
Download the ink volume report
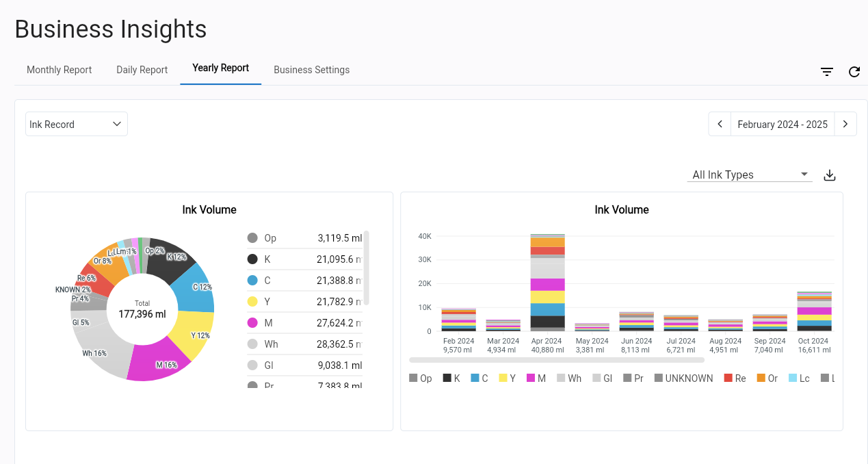pos(830,175)
